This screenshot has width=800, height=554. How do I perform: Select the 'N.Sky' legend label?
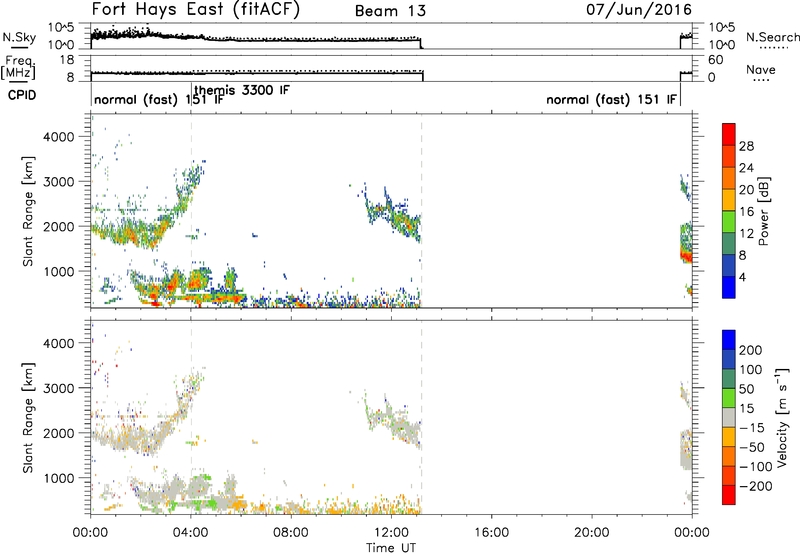point(19,37)
